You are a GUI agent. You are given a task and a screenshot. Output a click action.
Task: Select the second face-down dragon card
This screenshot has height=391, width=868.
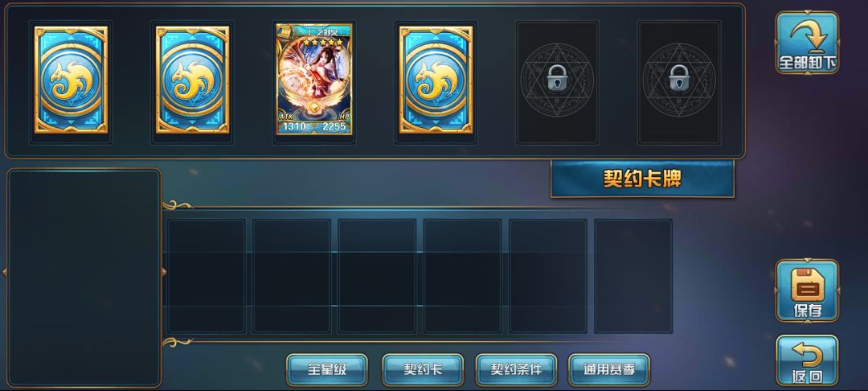click(x=193, y=80)
